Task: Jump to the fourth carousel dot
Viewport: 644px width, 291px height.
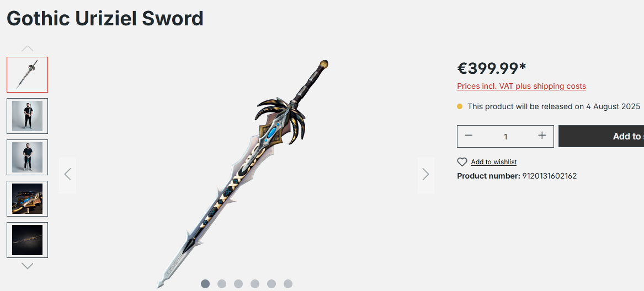Action: (x=255, y=284)
